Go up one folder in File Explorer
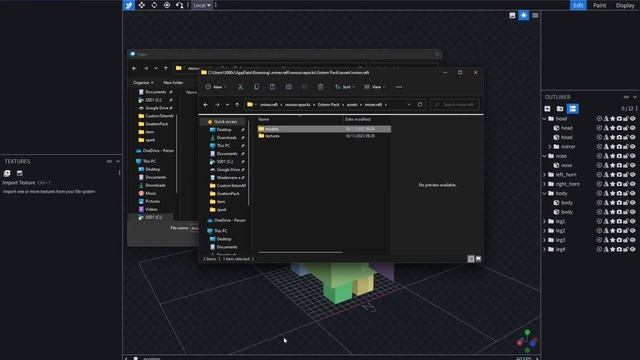 [237, 105]
